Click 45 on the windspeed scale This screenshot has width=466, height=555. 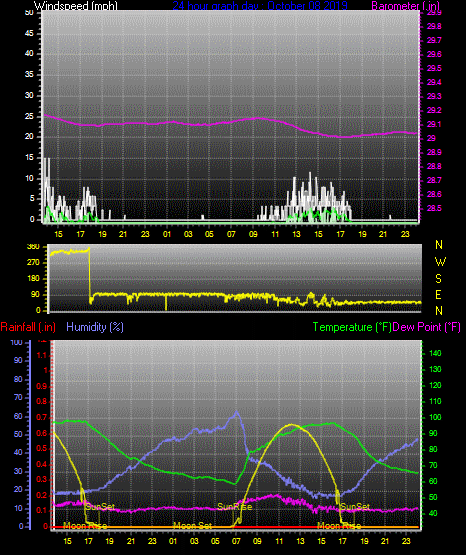point(29,33)
